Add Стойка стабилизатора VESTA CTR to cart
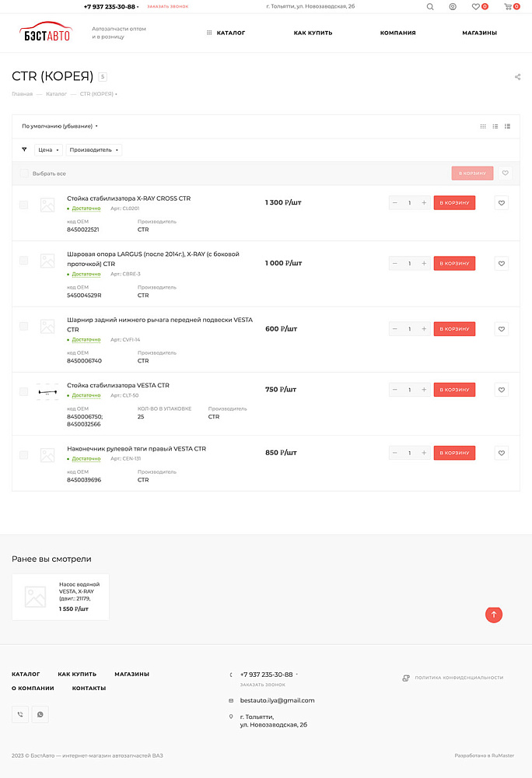The width and height of the screenshot is (532, 778). (x=454, y=390)
